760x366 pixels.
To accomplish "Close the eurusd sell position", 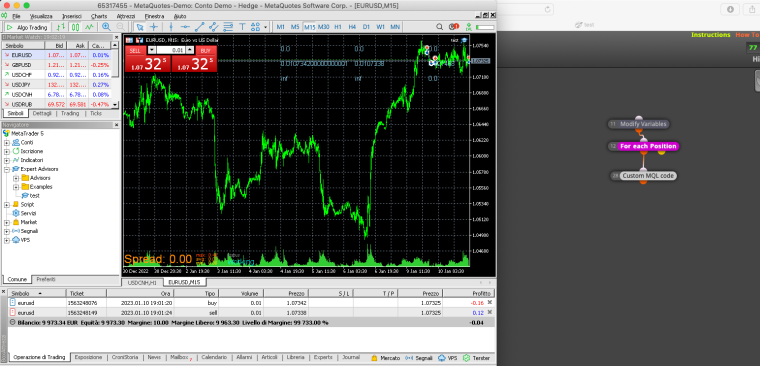I will (490, 312).
